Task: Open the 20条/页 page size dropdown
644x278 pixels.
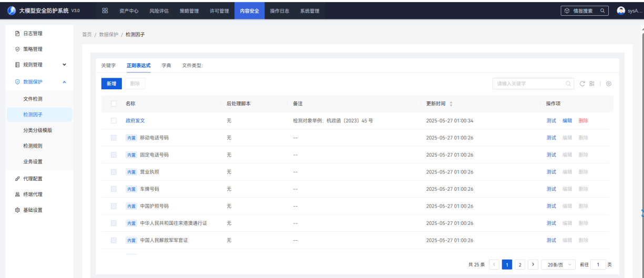Action: coord(558,265)
